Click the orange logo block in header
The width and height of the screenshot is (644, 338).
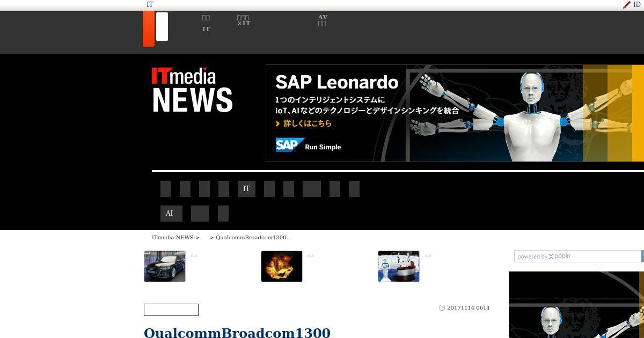(x=149, y=28)
